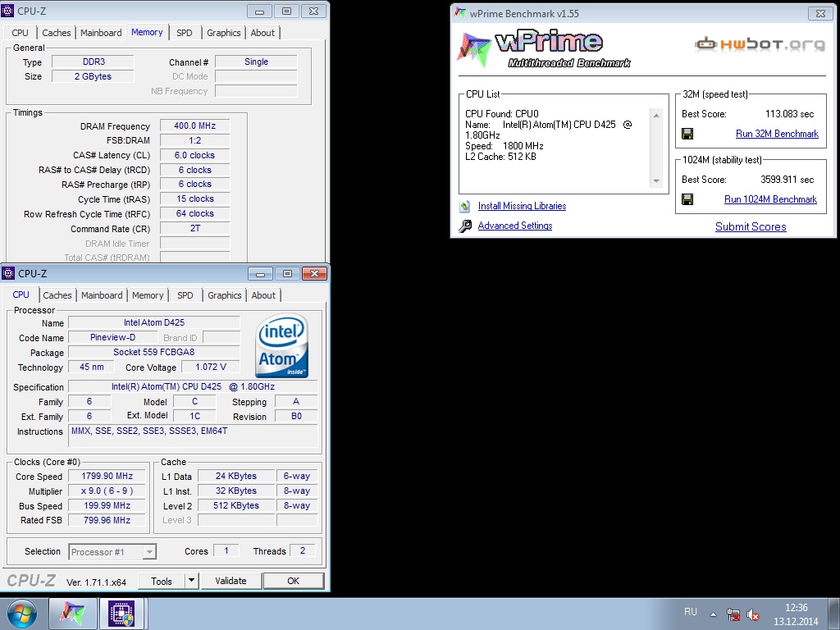Open SPD tab in upper CPU-Z window
Screen dimensions: 840x630
point(185,33)
